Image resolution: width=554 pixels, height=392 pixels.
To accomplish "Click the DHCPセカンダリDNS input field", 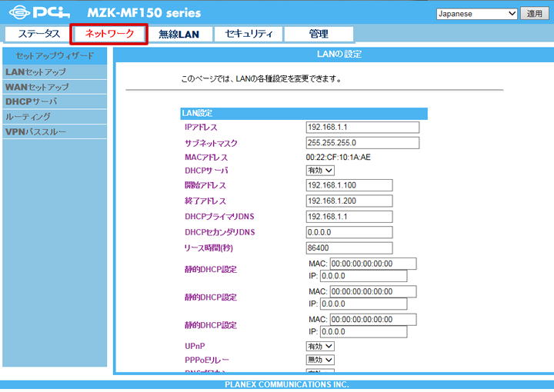I will [x=349, y=232].
